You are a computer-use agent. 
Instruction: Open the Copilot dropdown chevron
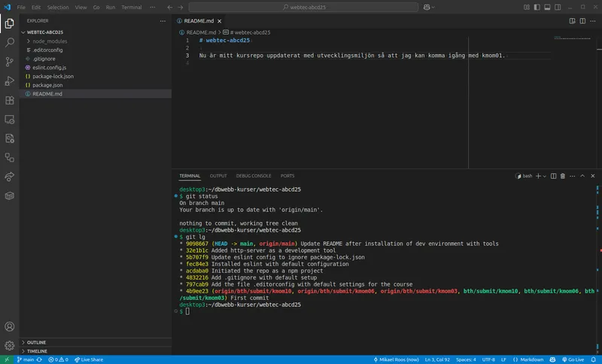pos(433,8)
